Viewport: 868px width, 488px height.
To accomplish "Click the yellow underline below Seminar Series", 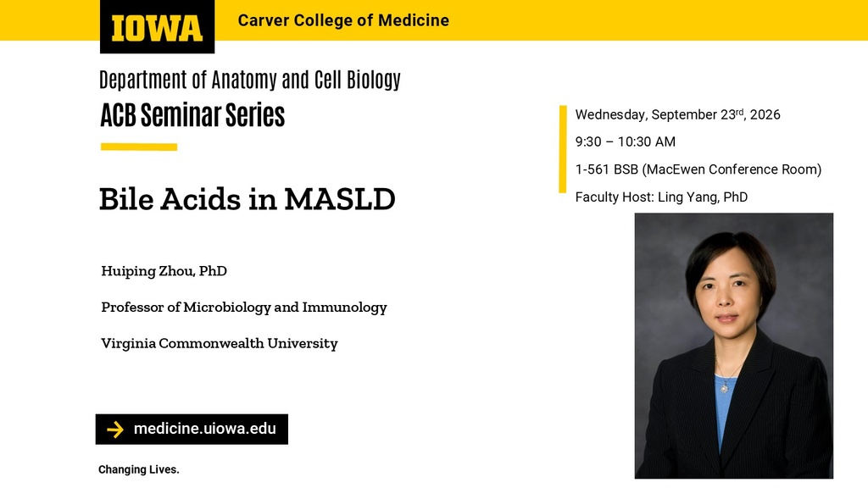I will coord(139,147).
